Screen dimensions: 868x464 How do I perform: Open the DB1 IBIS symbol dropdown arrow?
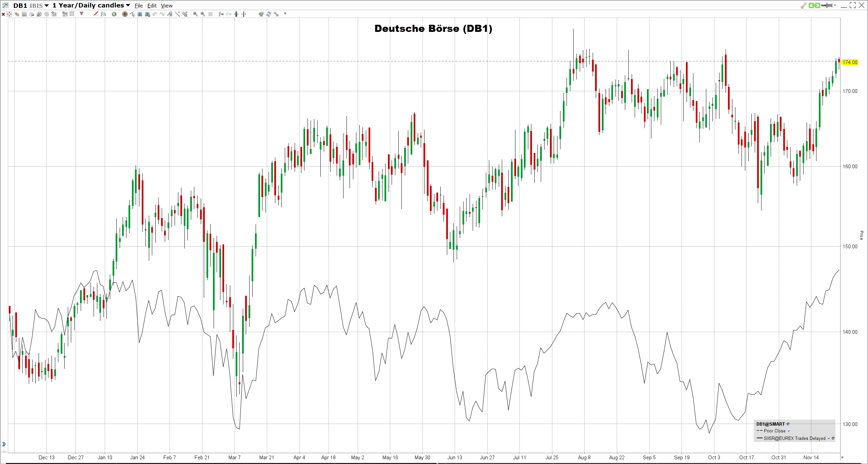pos(46,6)
